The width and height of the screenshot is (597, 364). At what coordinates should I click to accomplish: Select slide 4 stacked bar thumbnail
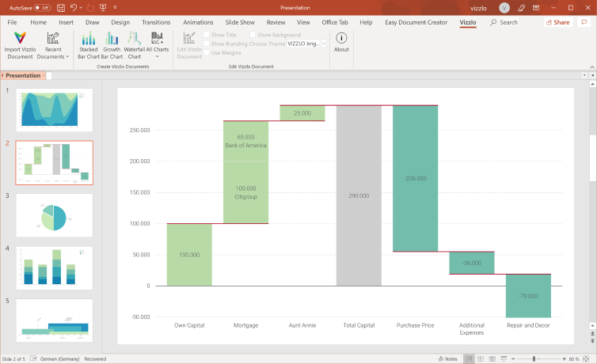(54, 267)
